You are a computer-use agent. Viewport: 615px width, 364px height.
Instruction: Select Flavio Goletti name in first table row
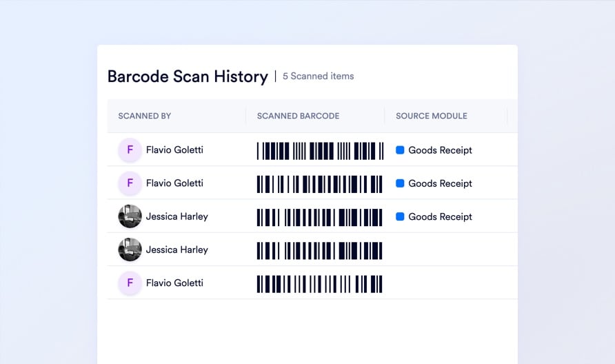(174, 150)
